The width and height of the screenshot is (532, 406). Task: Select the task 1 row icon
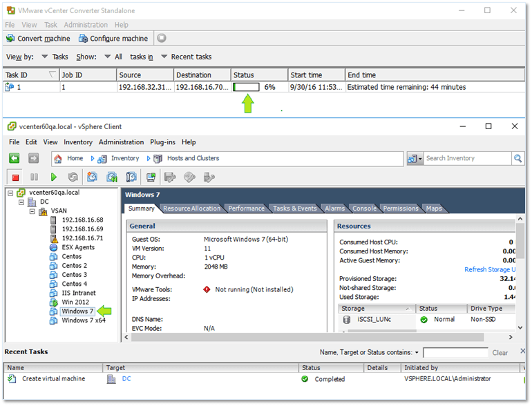point(10,87)
